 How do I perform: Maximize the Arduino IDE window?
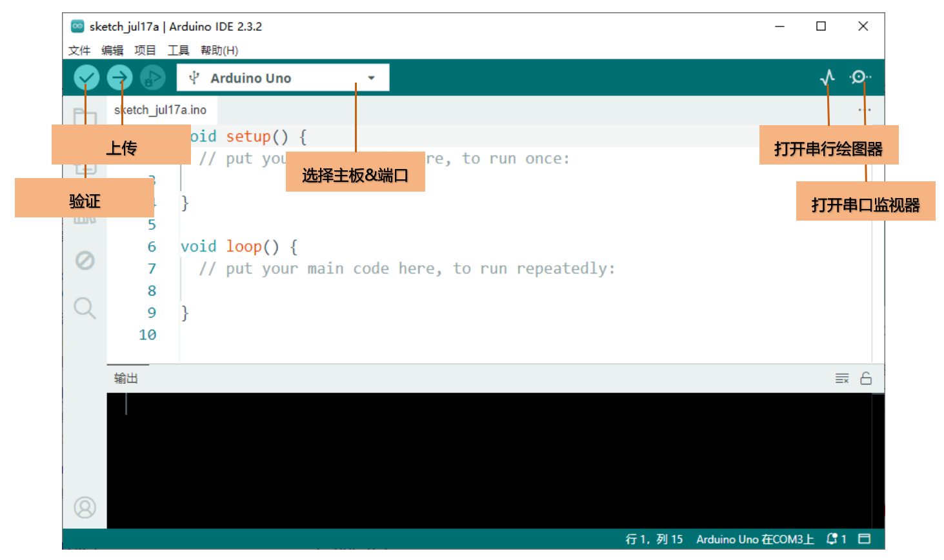(821, 26)
